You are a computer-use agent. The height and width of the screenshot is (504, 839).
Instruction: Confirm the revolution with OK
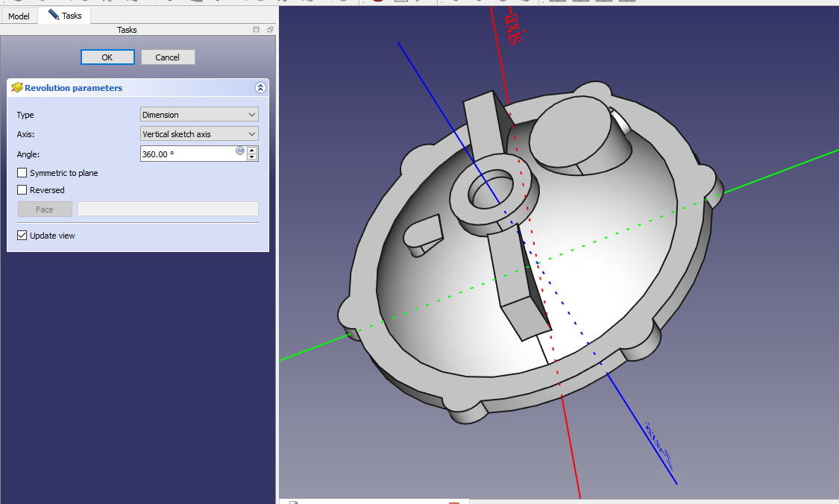tap(107, 57)
